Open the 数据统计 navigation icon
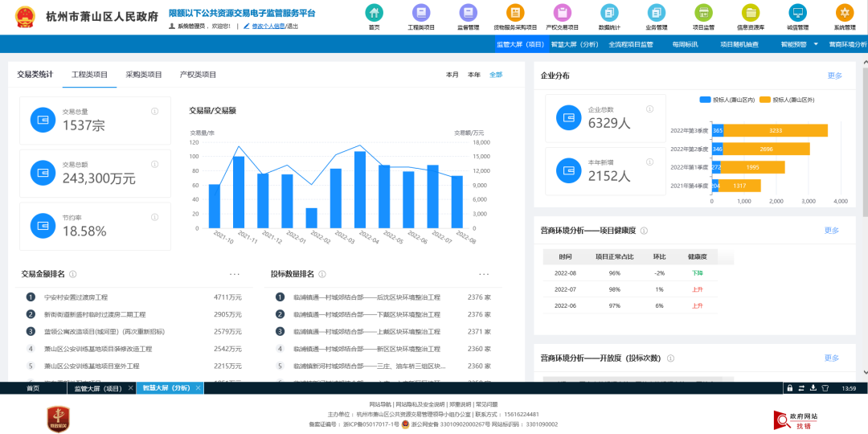Image resolution: width=868 pixels, height=434 pixels. 609,12
